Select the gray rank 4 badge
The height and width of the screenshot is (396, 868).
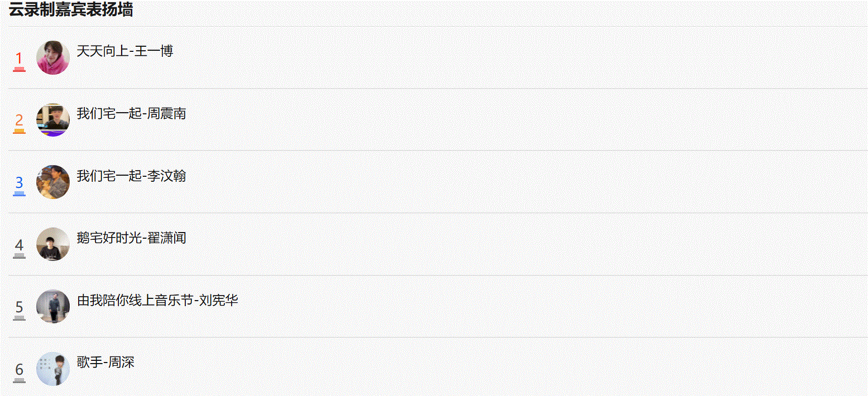19,248
